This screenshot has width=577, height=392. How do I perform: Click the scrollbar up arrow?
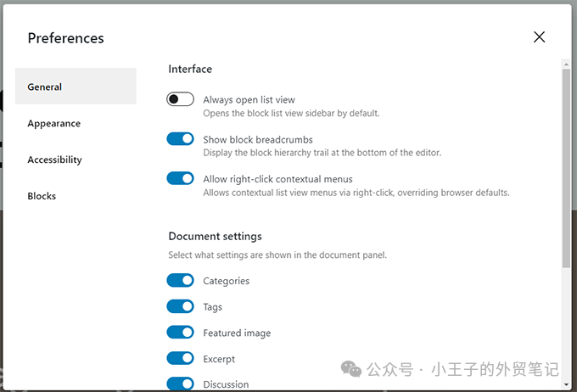tap(566, 64)
